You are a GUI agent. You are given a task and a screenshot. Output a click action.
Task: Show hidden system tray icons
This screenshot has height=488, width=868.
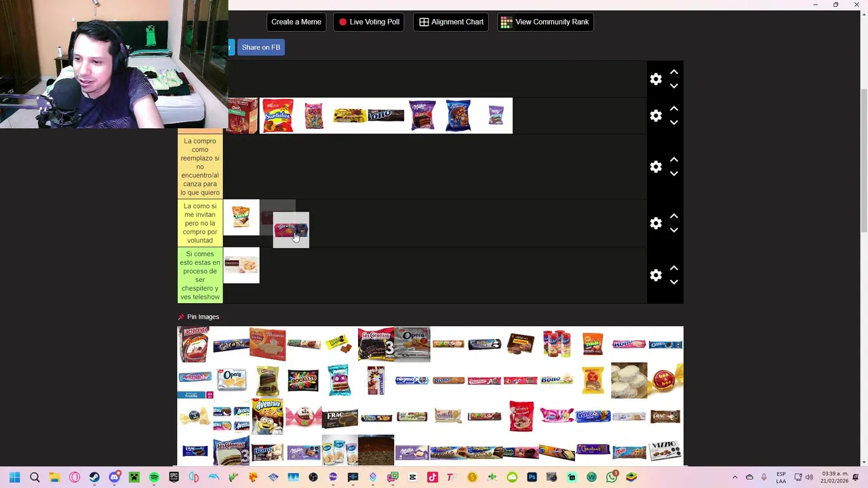[x=734, y=478]
